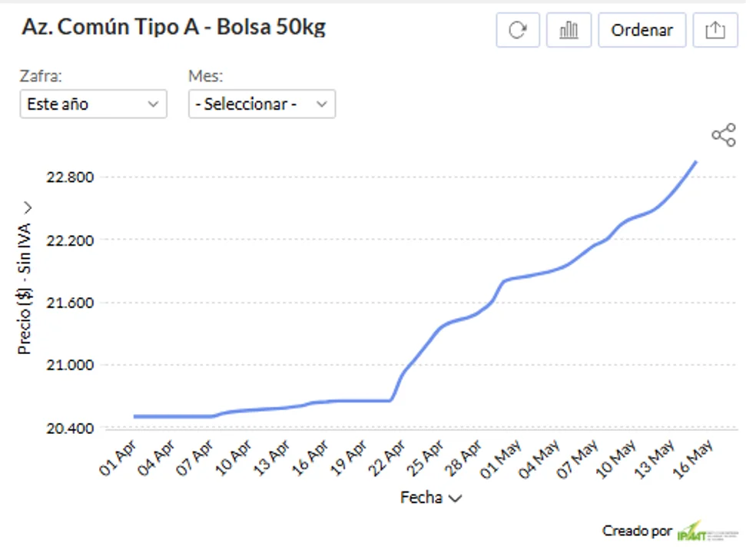Switch to bar chart view icon

(569, 30)
